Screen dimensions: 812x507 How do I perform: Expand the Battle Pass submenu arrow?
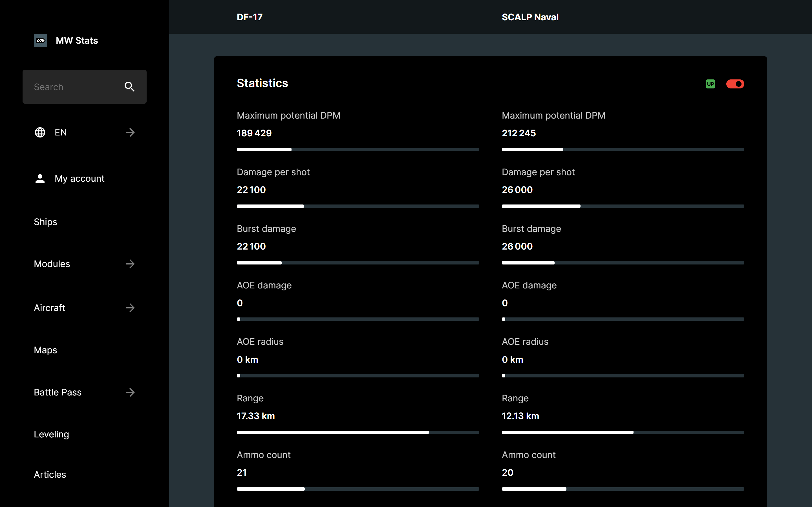click(x=130, y=392)
